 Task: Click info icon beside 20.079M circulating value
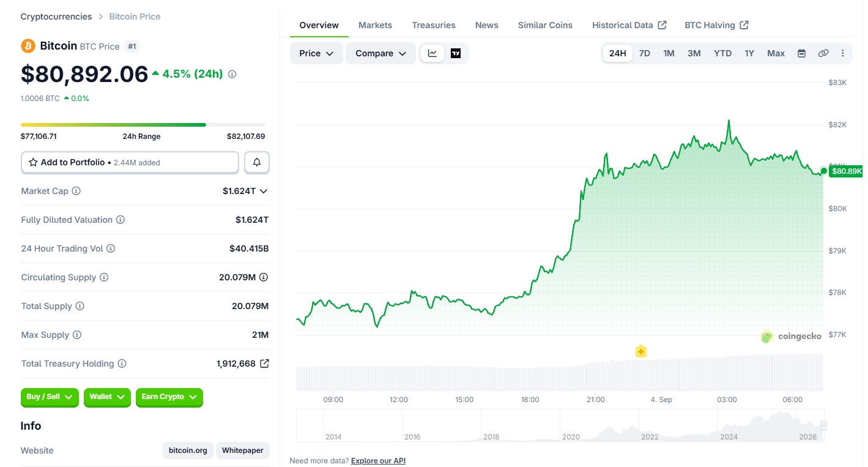[264, 277]
